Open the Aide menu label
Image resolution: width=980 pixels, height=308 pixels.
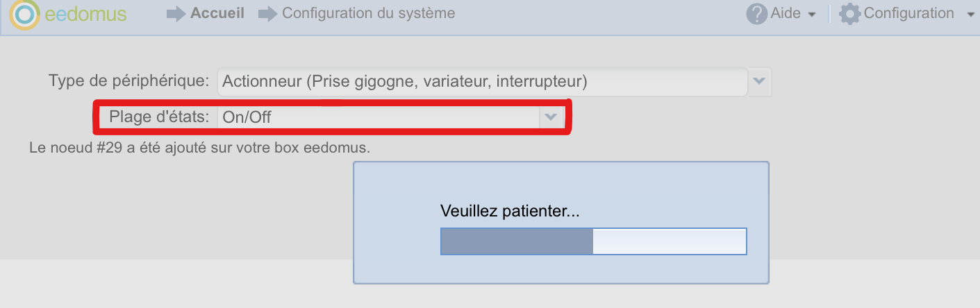click(786, 13)
